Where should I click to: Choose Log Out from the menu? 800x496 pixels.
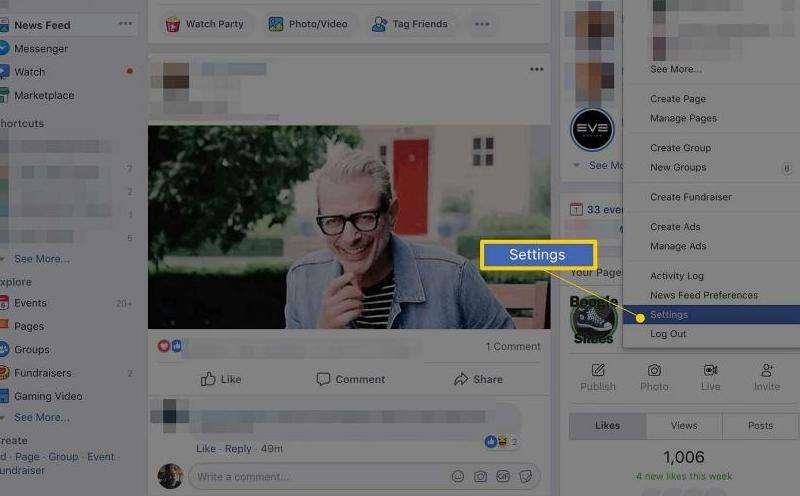click(668, 334)
